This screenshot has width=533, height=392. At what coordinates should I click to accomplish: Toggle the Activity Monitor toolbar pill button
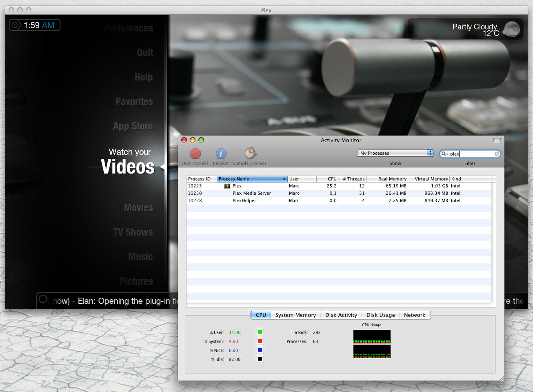coord(497,140)
